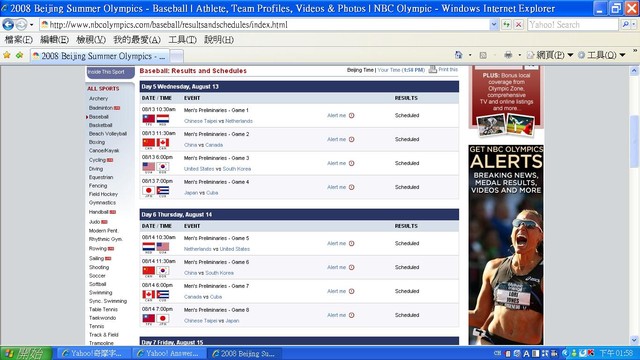Screen dimensions: 640x360
Task: Open the 檢視(V) menu
Action: coord(91,40)
